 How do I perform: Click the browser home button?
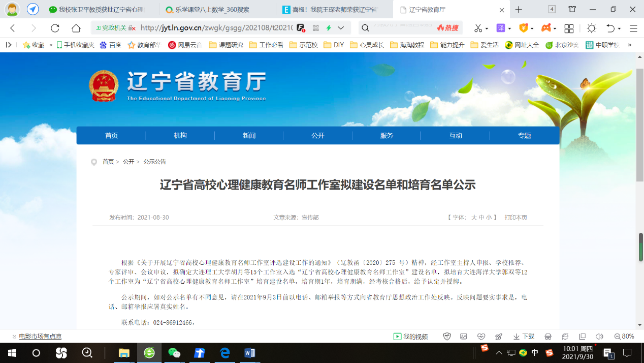point(76,28)
